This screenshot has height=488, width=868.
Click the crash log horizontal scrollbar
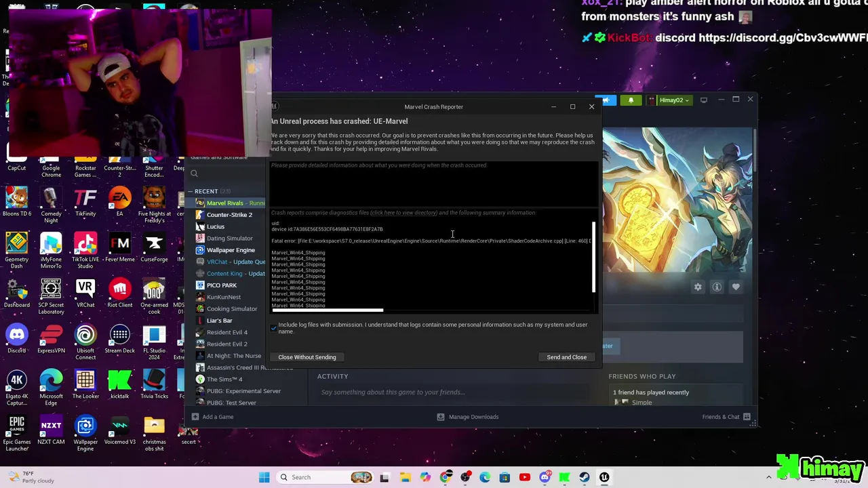[x=328, y=310]
